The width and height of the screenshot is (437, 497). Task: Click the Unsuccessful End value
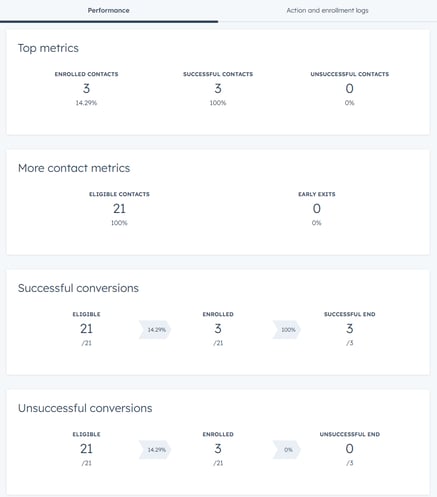(x=349, y=449)
